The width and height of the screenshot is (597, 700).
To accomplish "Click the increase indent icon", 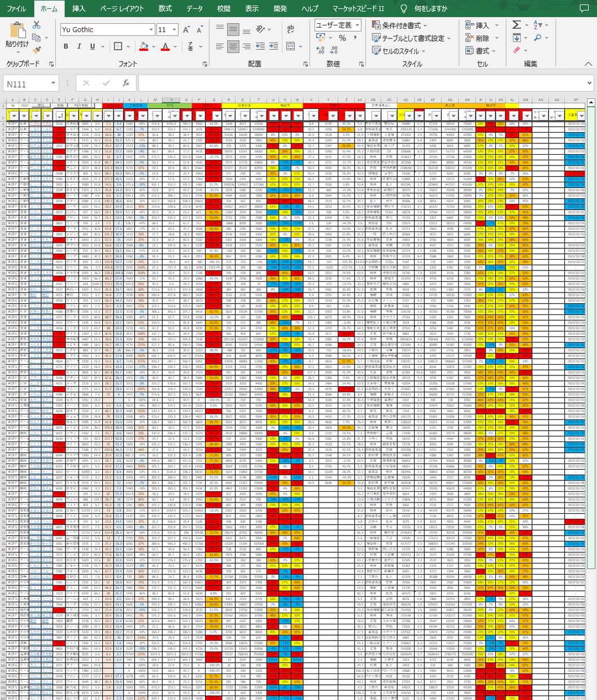I will [274, 46].
